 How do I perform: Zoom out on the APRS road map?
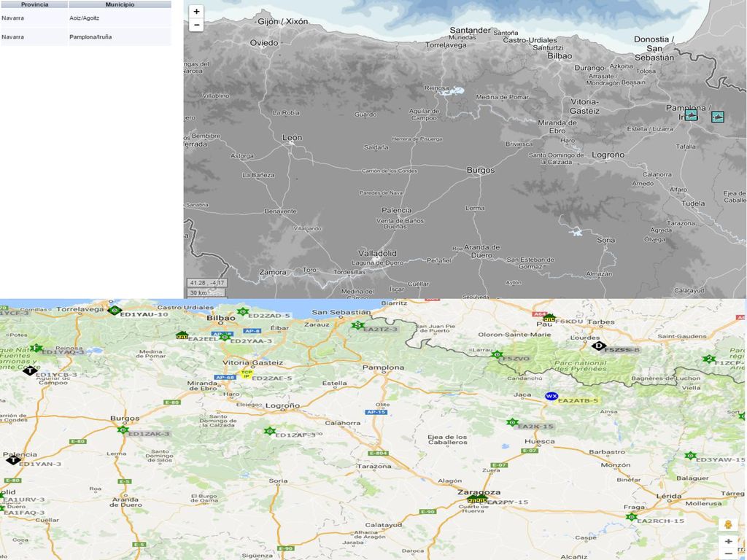click(729, 553)
